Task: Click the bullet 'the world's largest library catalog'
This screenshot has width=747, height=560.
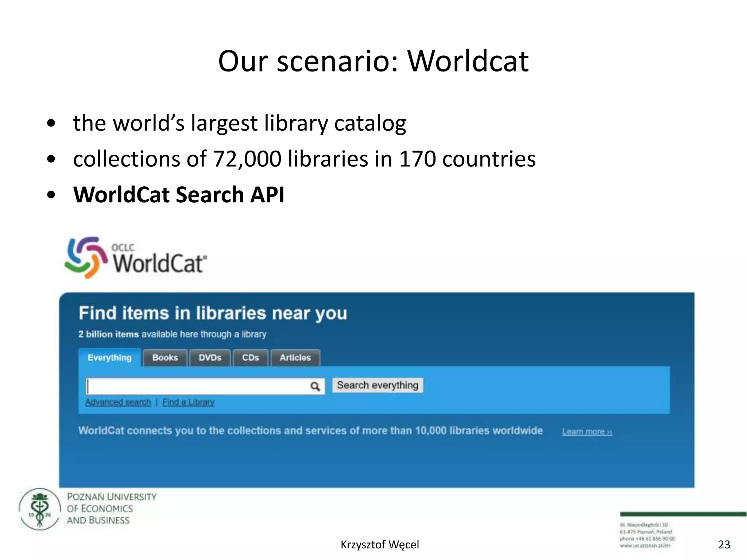Action: tap(239, 123)
